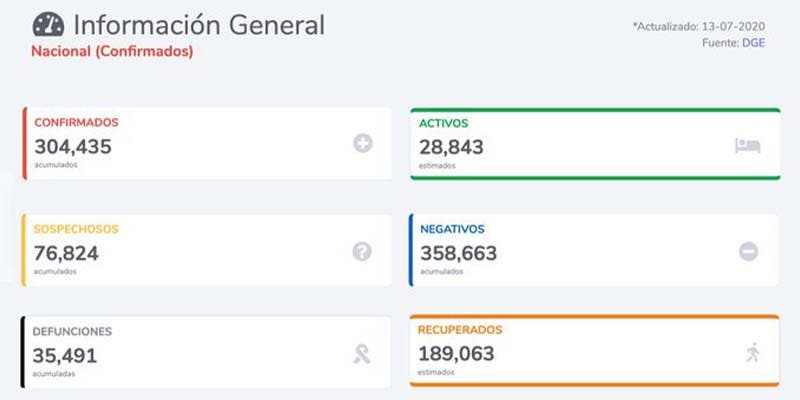Viewport: 800px width, 400px height.
Task: Select the Activos 28,843 card
Action: click(594, 144)
